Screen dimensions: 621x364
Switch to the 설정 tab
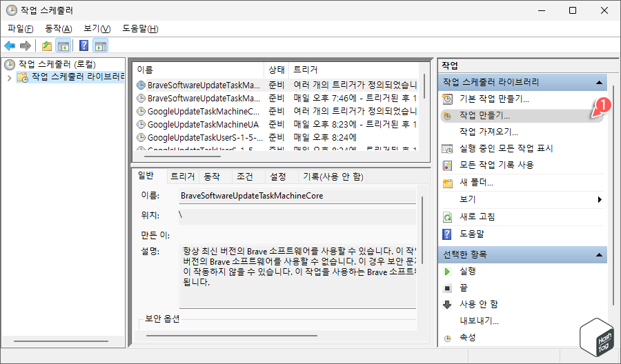(x=278, y=176)
